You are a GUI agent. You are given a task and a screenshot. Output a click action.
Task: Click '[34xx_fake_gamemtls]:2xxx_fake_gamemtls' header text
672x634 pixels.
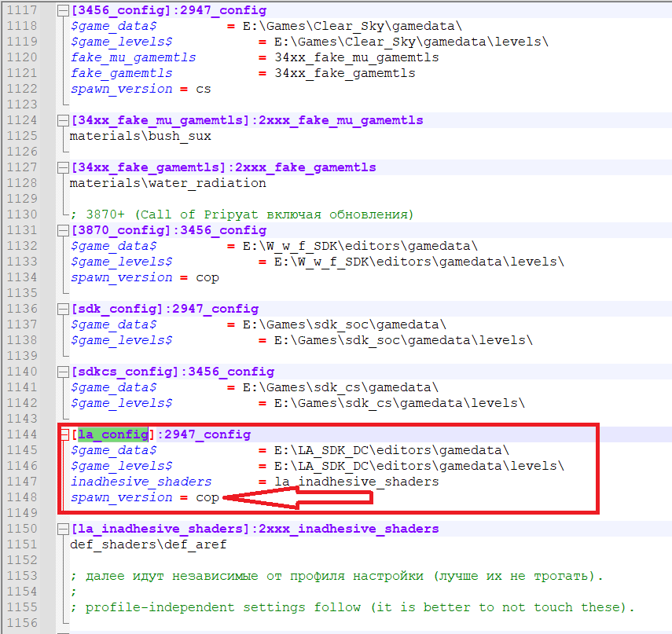[x=224, y=167]
